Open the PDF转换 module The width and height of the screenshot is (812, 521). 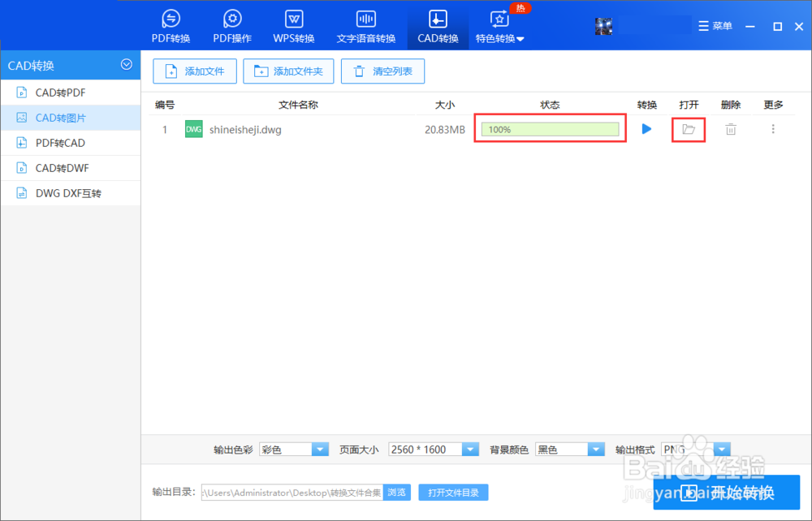[x=171, y=26]
